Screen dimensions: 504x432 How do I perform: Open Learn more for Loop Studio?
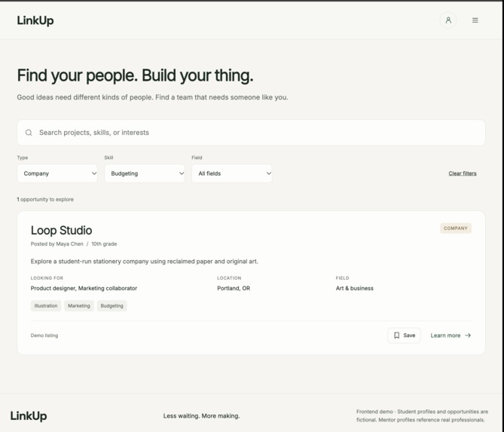[451, 335]
